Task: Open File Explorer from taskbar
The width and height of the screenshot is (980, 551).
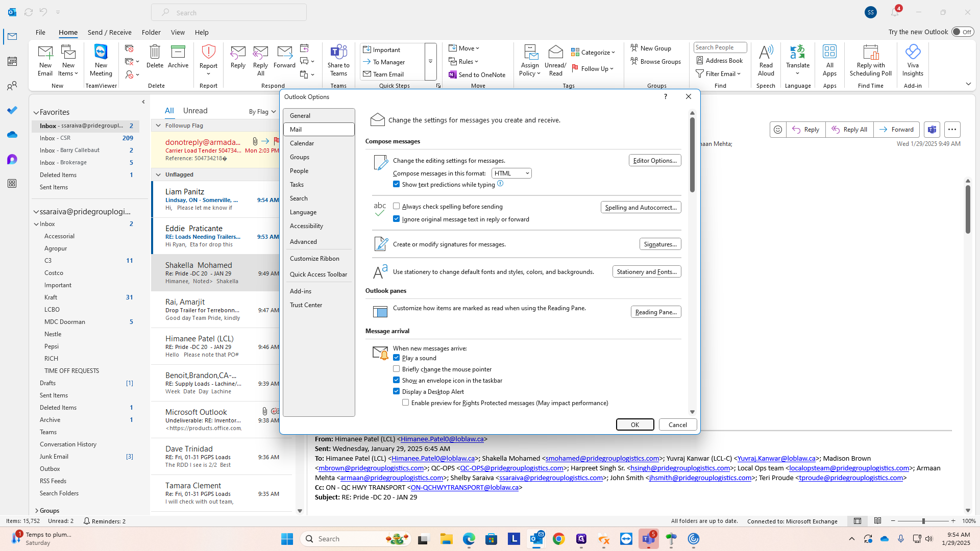Action: click(447, 539)
